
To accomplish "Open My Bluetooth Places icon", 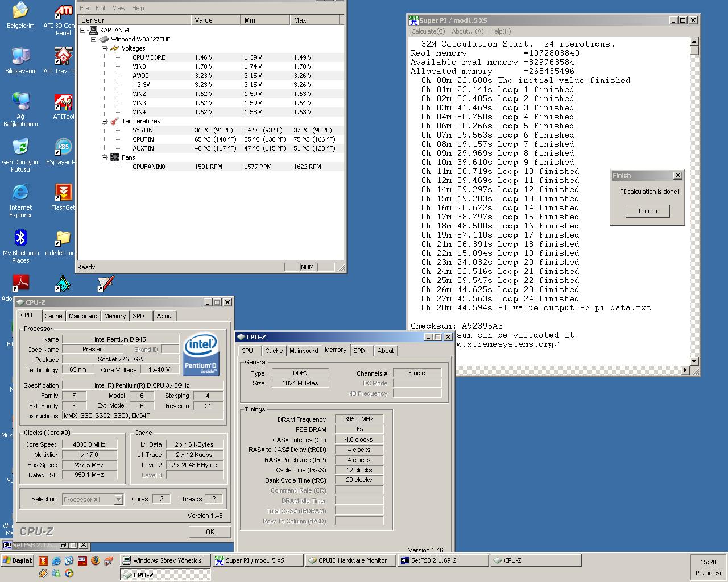I will pos(20,238).
